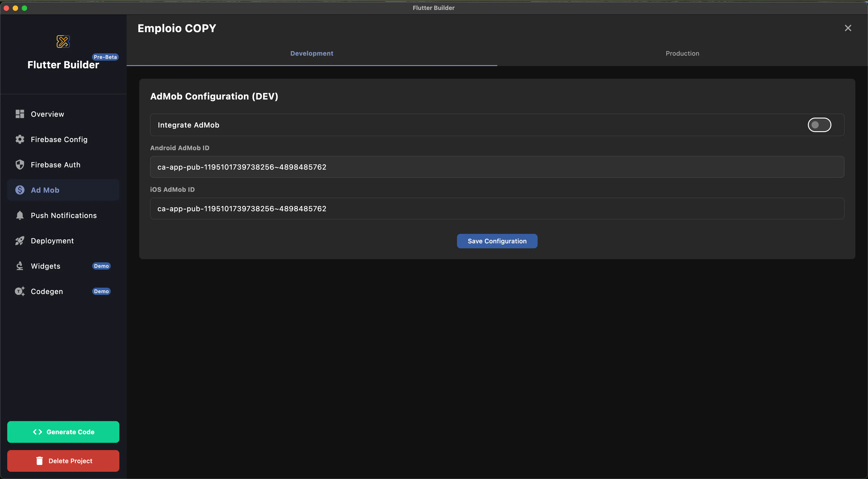The height and width of the screenshot is (479, 868).
Task: Select the Ad Mob sidebar item
Action: pos(63,190)
